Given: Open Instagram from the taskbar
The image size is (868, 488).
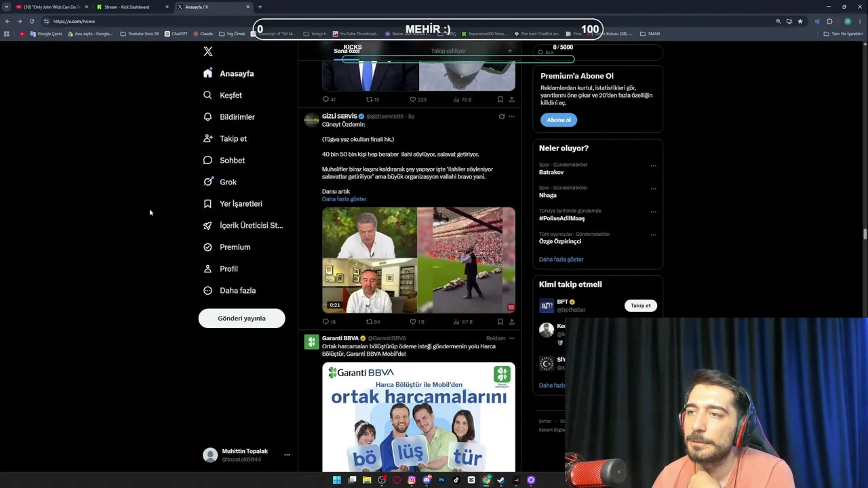Looking at the screenshot, I should (412, 480).
